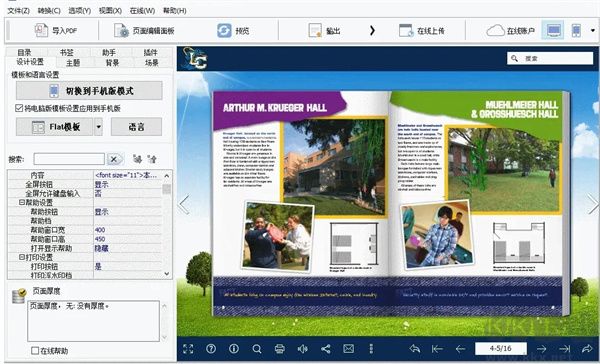
Task: Switch to the 书签 tab
Action: [67, 52]
